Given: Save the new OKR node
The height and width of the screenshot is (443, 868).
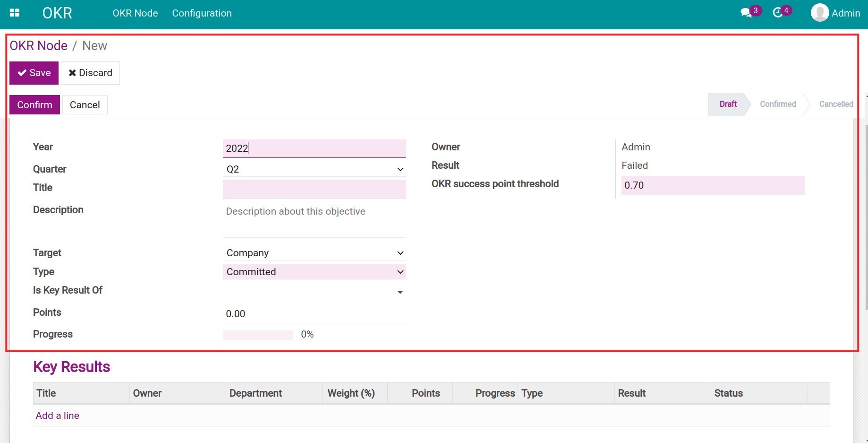Looking at the screenshot, I should (34, 73).
